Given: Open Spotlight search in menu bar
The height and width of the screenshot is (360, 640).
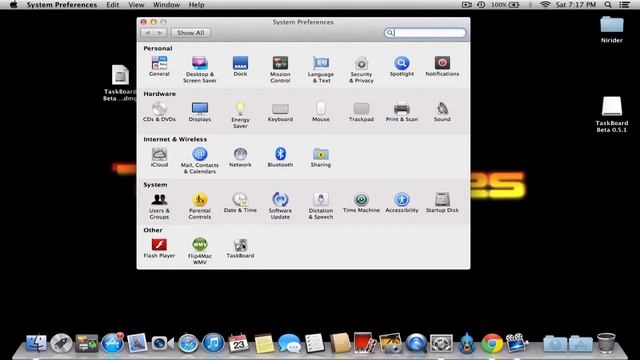Looking at the screenshot, I should click(608, 5).
